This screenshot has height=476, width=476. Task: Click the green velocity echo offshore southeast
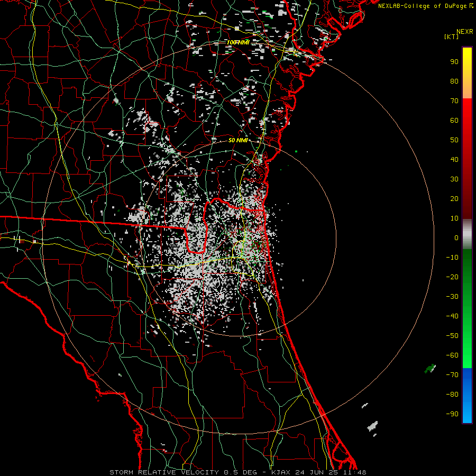pyautogui.click(x=430, y=369)
